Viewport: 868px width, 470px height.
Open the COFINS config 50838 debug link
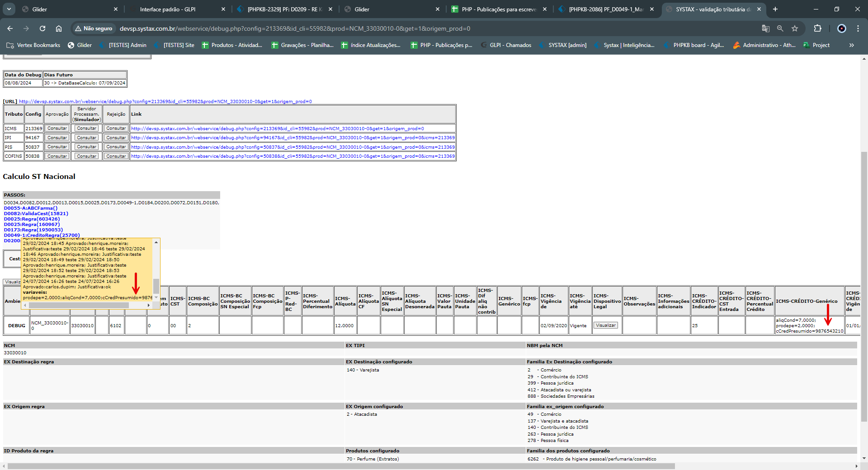292,156
